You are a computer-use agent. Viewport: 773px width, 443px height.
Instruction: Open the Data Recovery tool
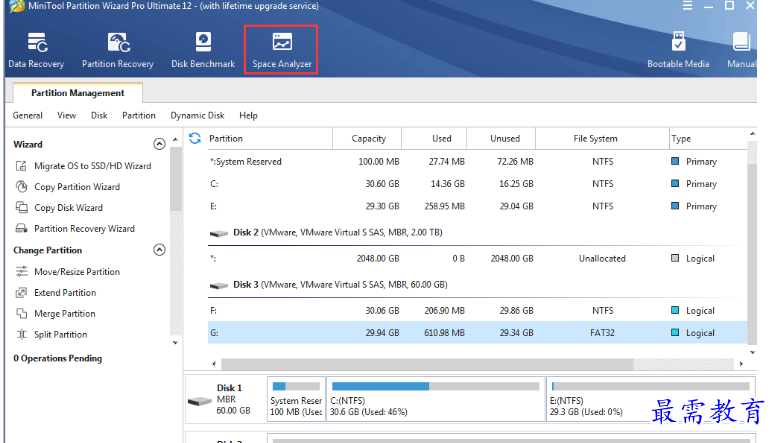36,50
